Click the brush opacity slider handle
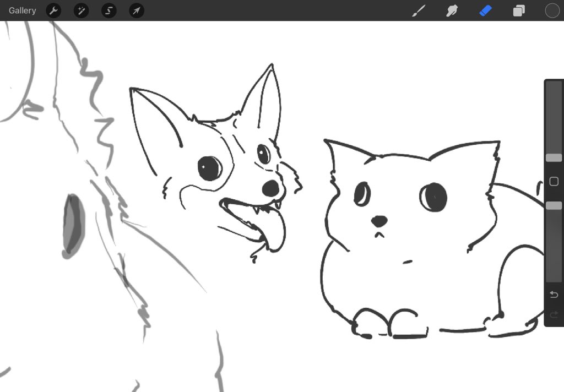 click(x=554, y=205)
